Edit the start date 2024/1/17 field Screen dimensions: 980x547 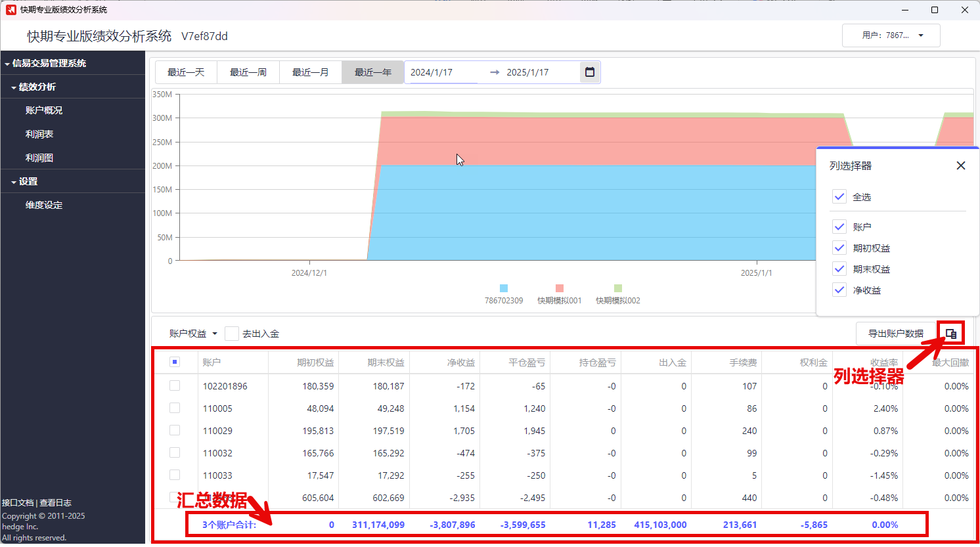tap(445, 72)
